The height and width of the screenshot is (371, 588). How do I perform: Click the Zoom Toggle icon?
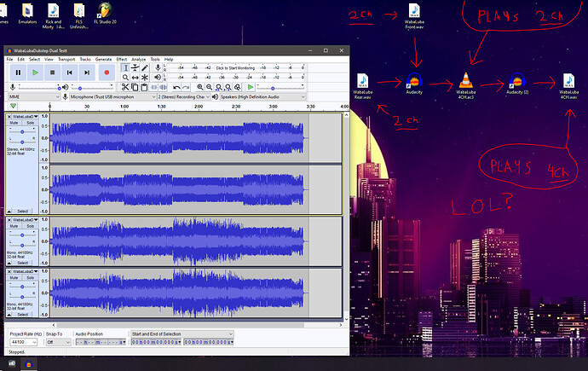pyautogui.click(x=238, y=87)
